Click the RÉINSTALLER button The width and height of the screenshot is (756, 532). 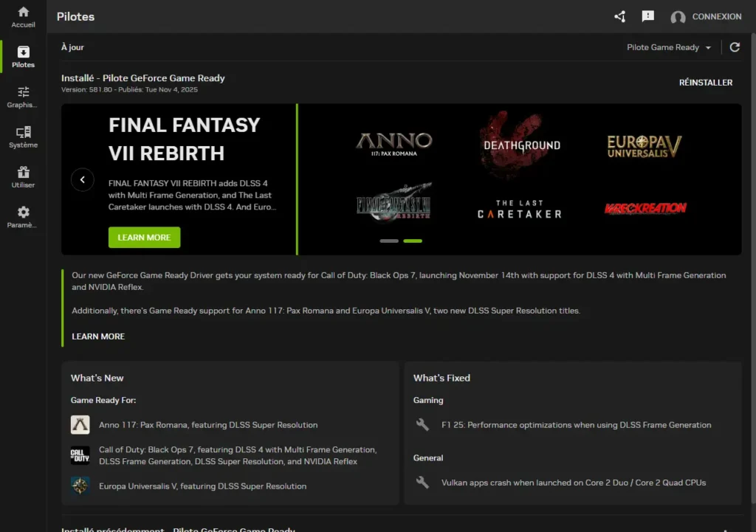(x=705, y=83)
